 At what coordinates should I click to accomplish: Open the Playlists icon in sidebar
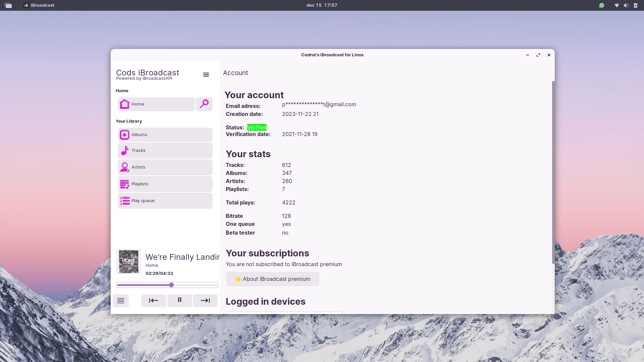tap(124, 183)
